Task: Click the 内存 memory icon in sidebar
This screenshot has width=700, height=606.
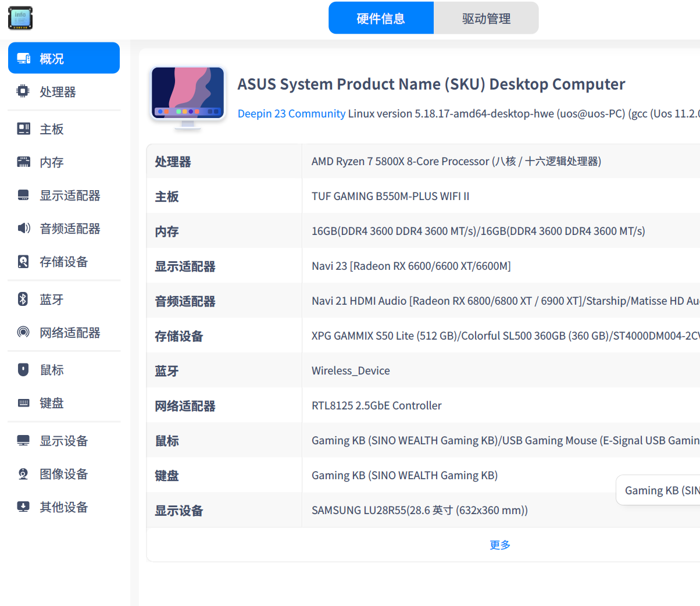Action: point(22,162)
